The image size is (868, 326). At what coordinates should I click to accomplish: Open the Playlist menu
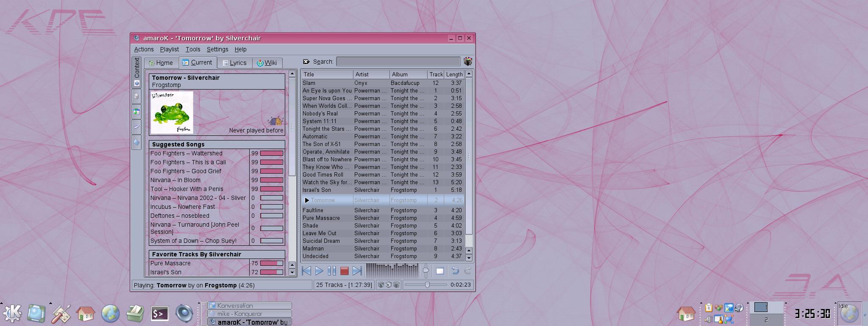coord(170,49)
